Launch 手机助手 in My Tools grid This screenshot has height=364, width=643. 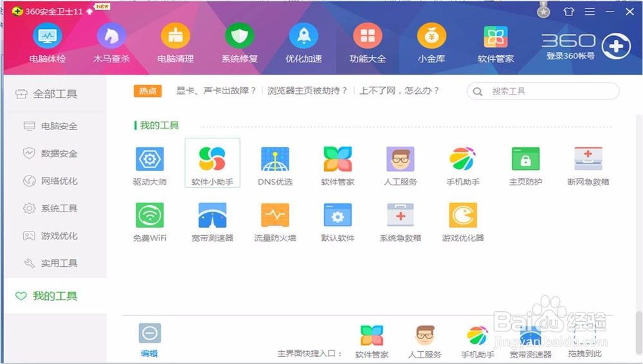pyautogui.click(x=463, y=166)
